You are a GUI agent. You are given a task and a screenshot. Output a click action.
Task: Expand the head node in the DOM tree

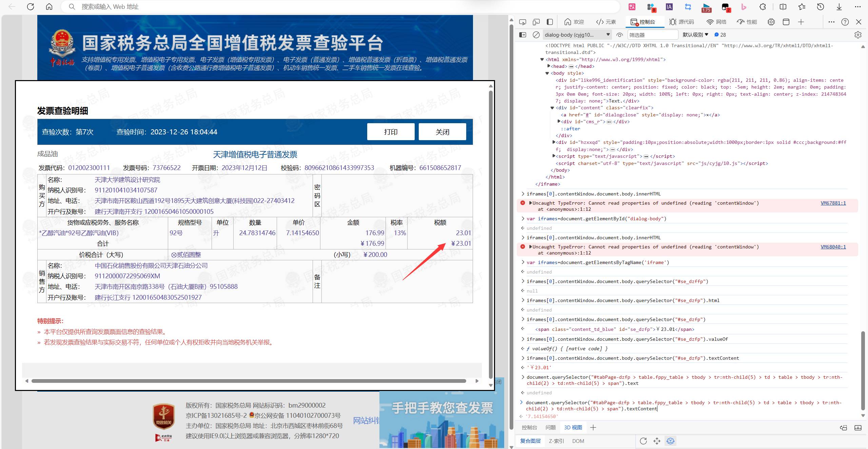[549, 66]
